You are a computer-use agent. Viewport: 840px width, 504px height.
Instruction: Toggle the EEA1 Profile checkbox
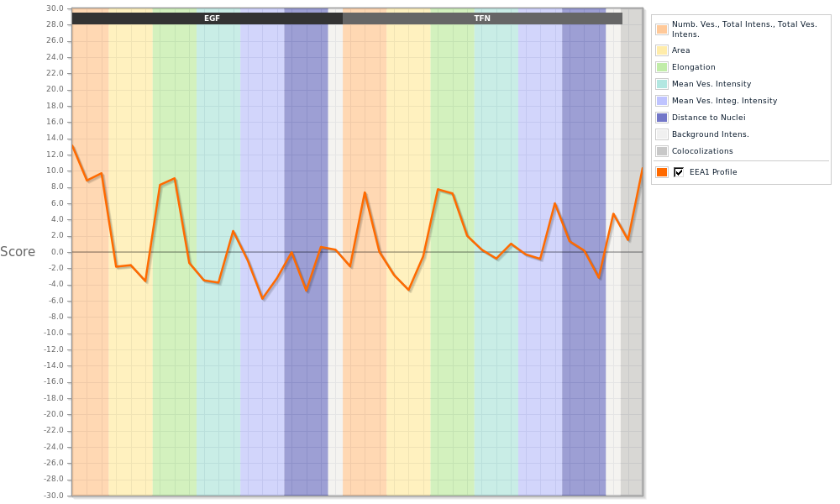point(679,172)
